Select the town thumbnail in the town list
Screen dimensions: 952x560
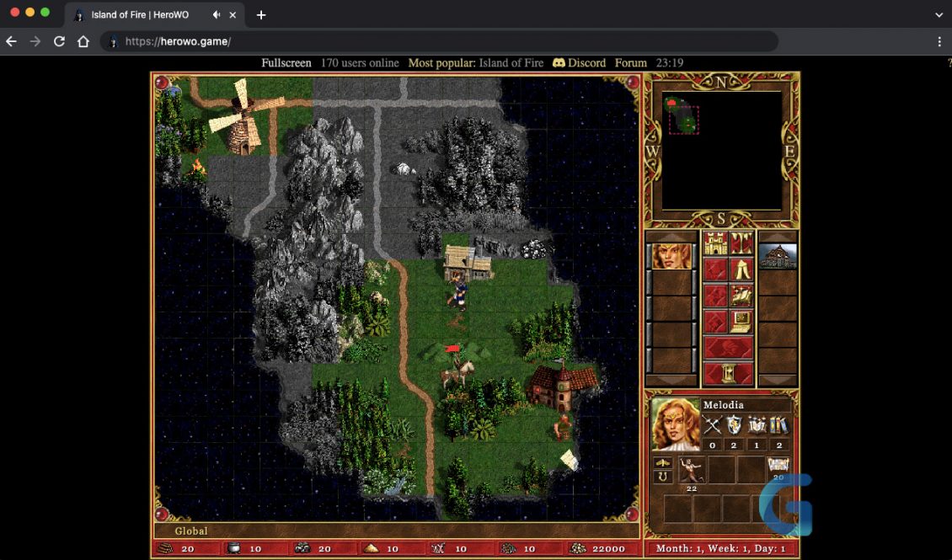point(777,255)
